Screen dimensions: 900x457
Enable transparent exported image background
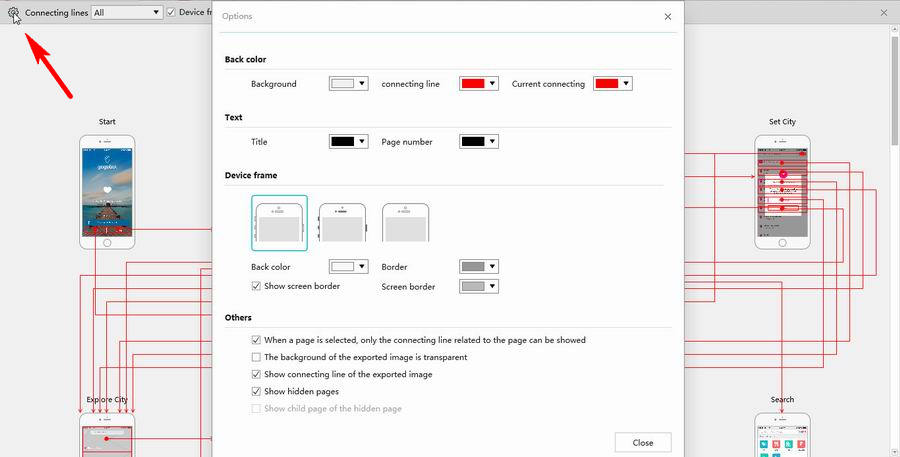[x=256, y=357]
